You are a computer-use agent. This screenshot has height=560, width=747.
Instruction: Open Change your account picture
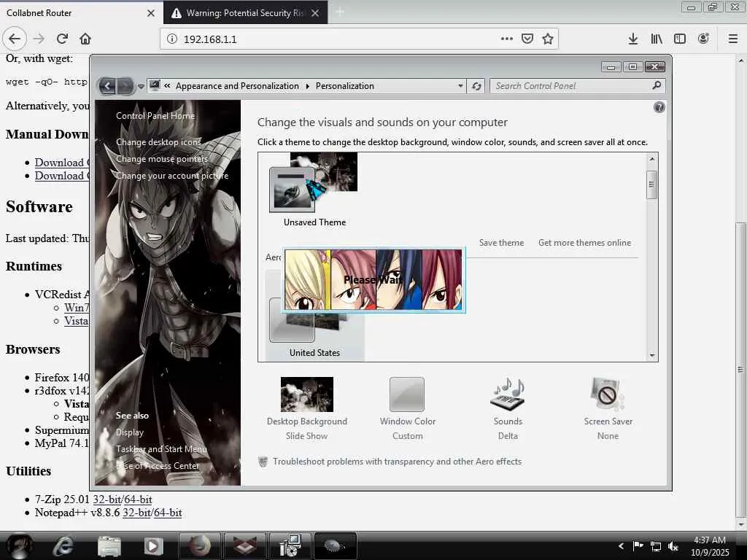pyautogui.click(x=172, y=176)
